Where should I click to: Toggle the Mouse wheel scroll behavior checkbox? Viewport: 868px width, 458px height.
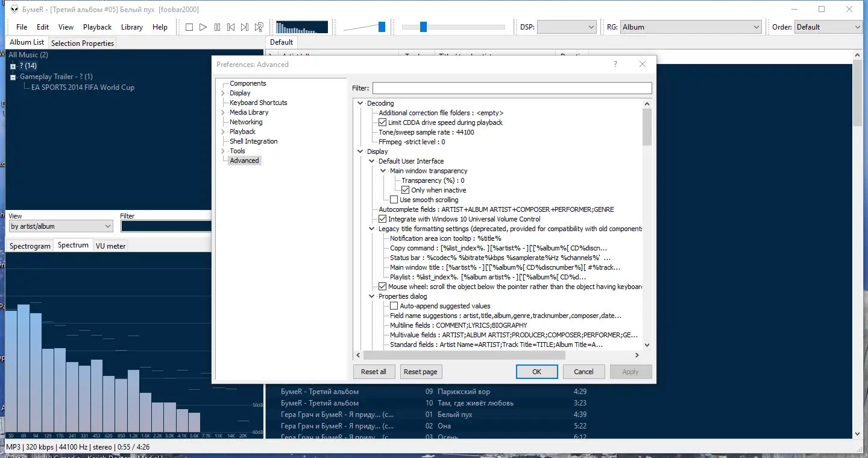pos(383,287)
